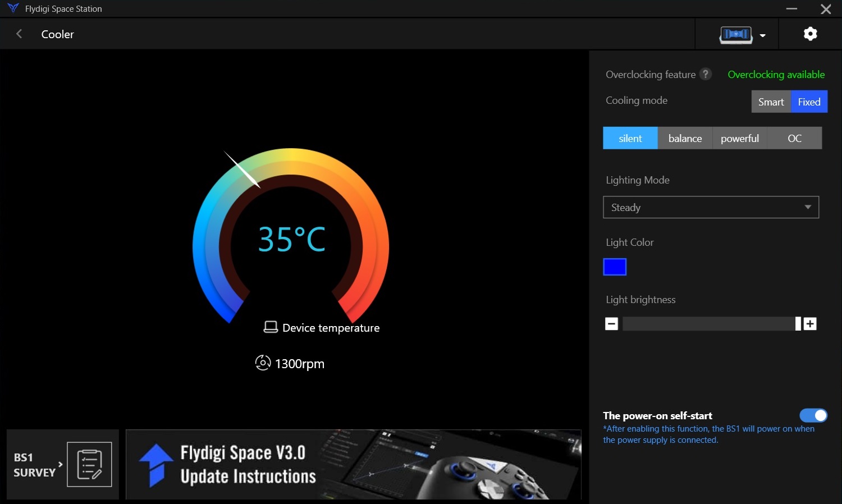This screenshot has width=842, height=504.
Task: Click the Overcooking feature help question mark
Action: coord(706,74)
